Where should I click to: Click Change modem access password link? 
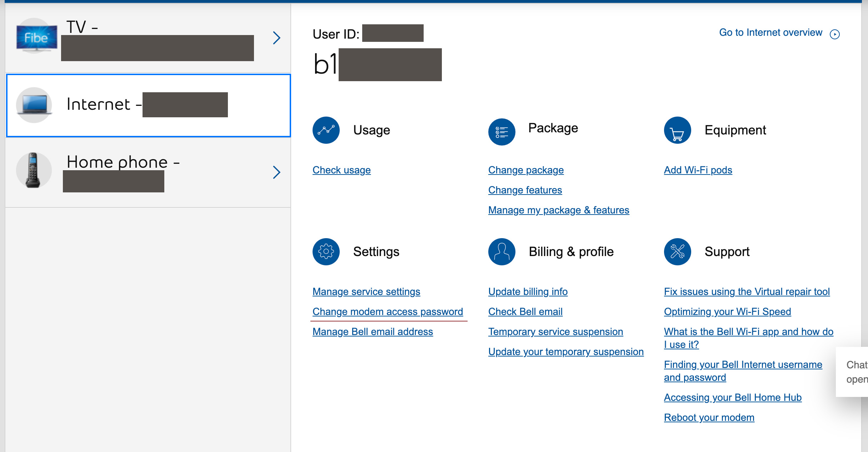389,312
